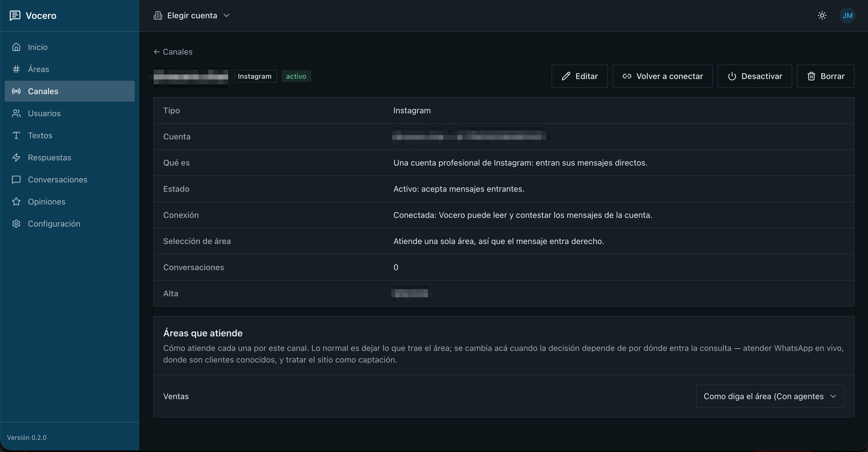Click the Versión 0.2.0 footer text
Screen dimensions: 868x452
click(27, 437)
